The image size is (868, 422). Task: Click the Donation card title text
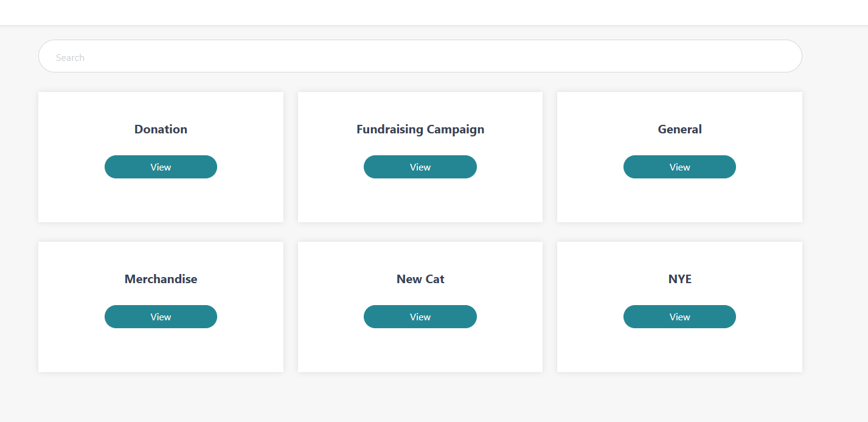tap(161, 129)
